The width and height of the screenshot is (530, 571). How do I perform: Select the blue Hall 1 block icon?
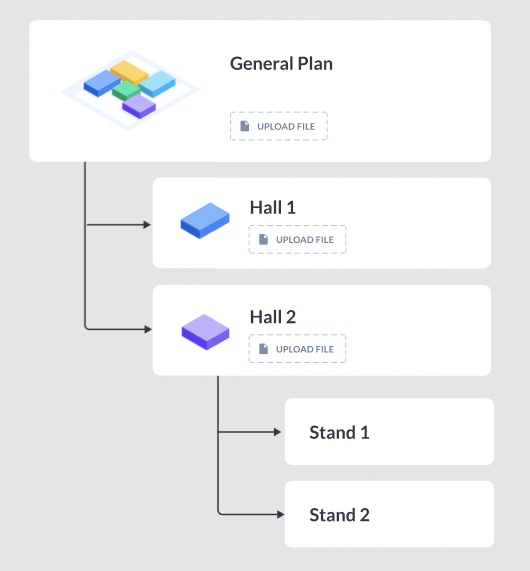[205, 221]
